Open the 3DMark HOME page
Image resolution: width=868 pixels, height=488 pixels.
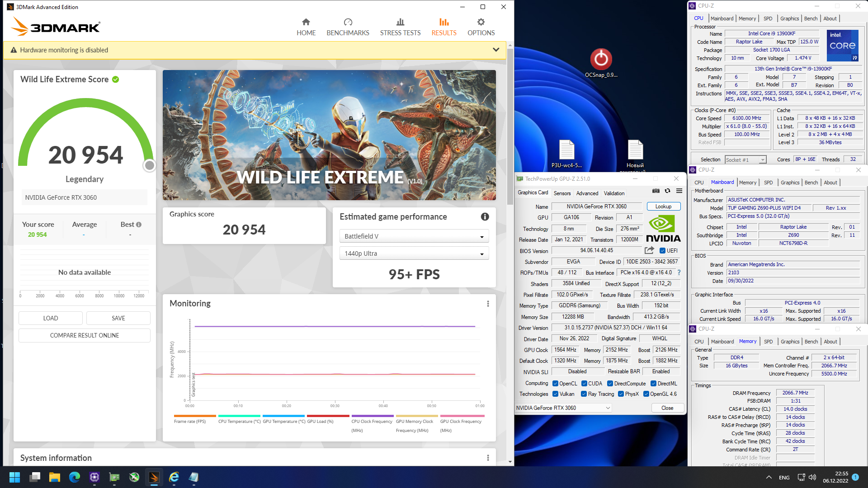[x=306, y=27]
